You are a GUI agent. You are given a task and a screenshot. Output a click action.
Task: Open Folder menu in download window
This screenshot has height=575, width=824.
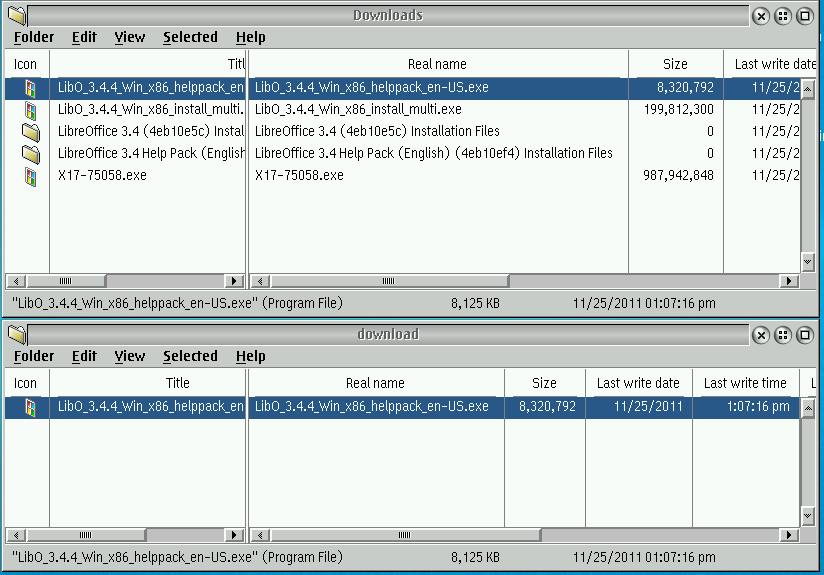pyautogui.click(x=34, y=356)
